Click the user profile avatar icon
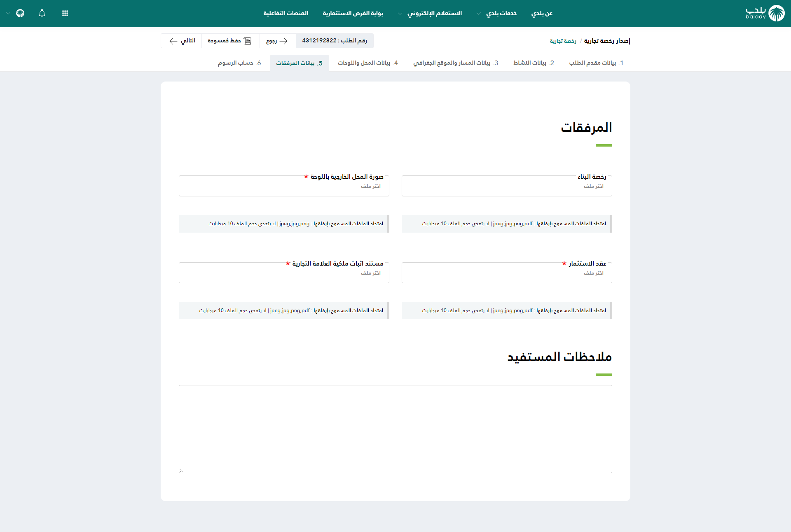 [x=20, y=14]
